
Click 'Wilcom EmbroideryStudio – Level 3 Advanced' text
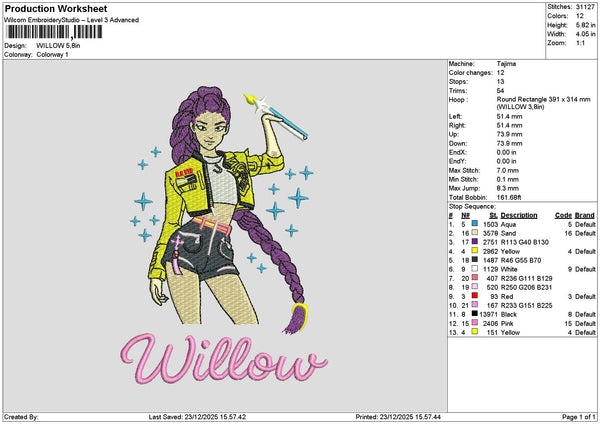pos(71,20)
